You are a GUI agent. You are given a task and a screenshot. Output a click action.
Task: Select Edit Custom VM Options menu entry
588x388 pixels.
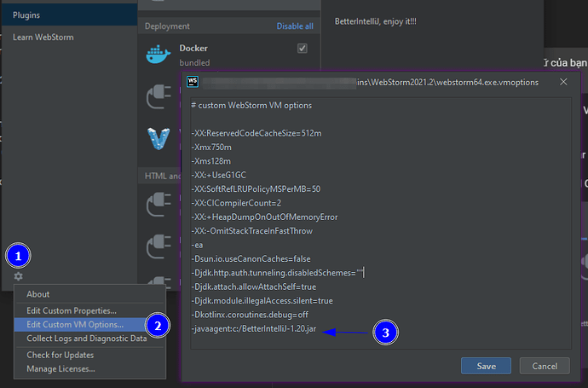pyautogui.click(x=75, y=324)
